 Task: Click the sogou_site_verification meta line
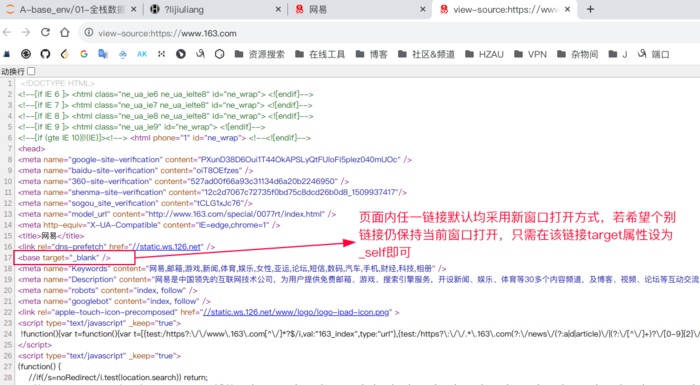tap(135, 203)
